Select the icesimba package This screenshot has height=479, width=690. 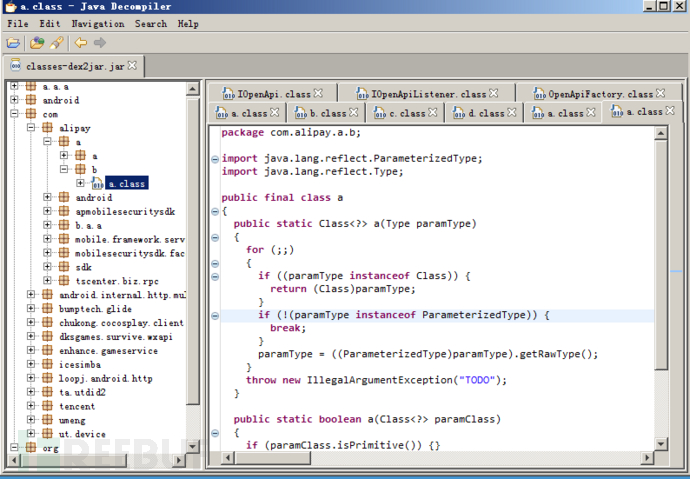[80, 365]
